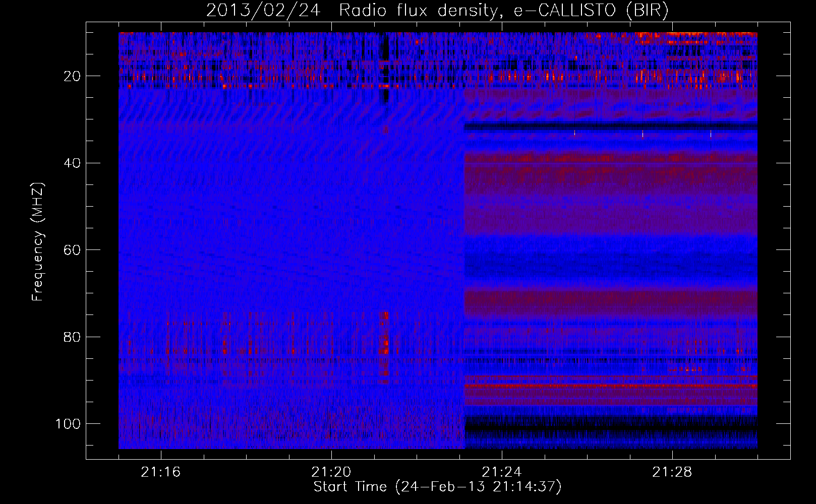
Task: Click the 21:24 time tick label
Action: [502, 472]
